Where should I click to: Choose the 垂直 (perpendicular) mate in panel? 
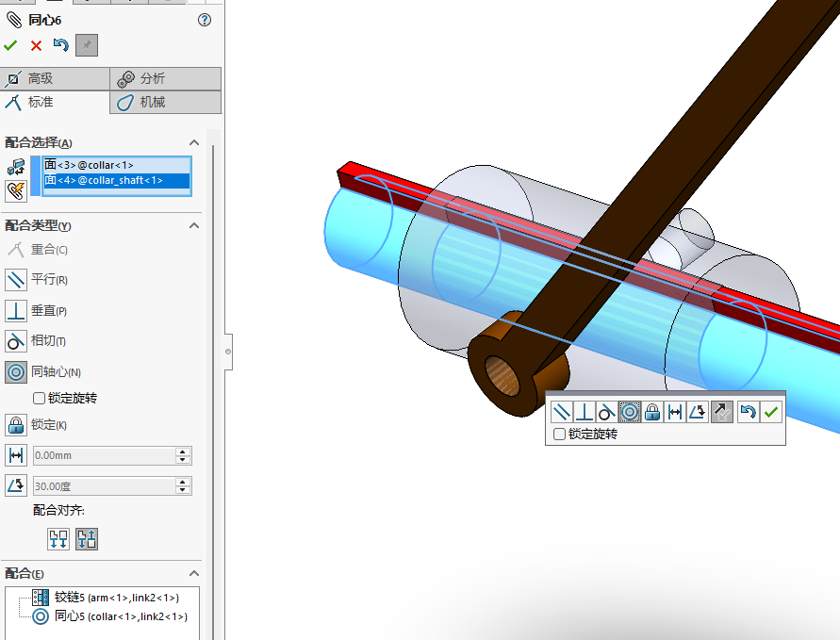coord(16,310)
